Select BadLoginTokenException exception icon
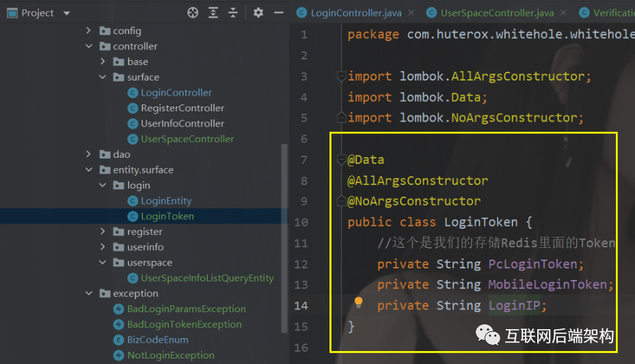 119,324
